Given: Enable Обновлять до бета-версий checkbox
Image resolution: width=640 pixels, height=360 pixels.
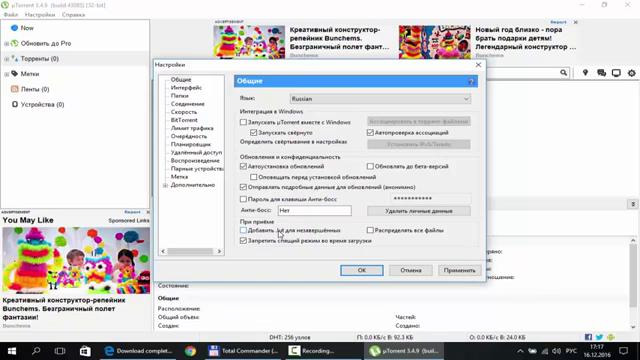Looking at the screenshot, I should point(370,167).
